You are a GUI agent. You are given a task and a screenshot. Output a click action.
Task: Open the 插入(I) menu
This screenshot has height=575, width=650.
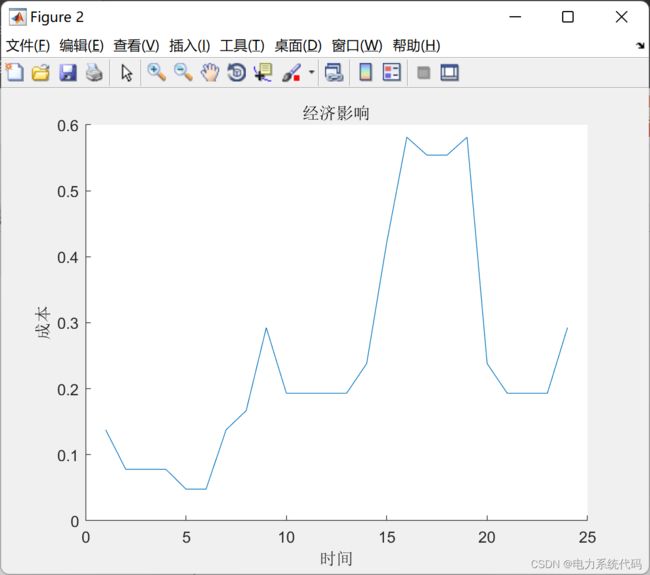point(189,46)
